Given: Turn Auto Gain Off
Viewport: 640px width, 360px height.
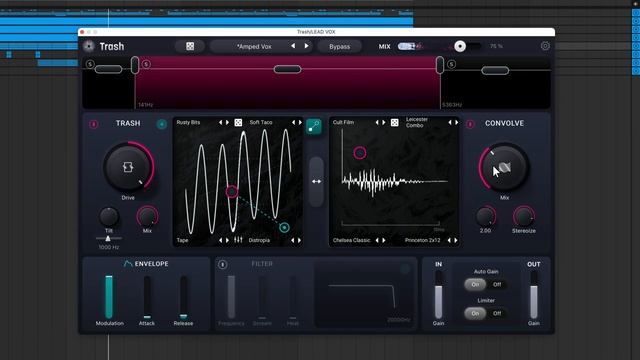Looking at the screenshot, I should point(497,284).
